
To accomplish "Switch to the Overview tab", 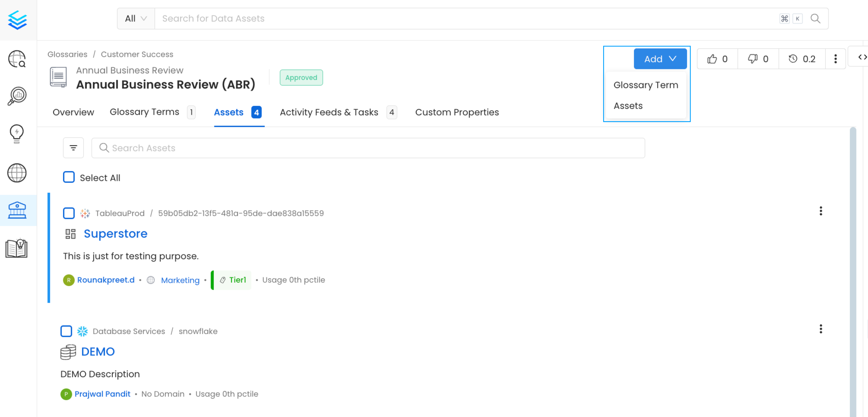I will pos(73,112).
